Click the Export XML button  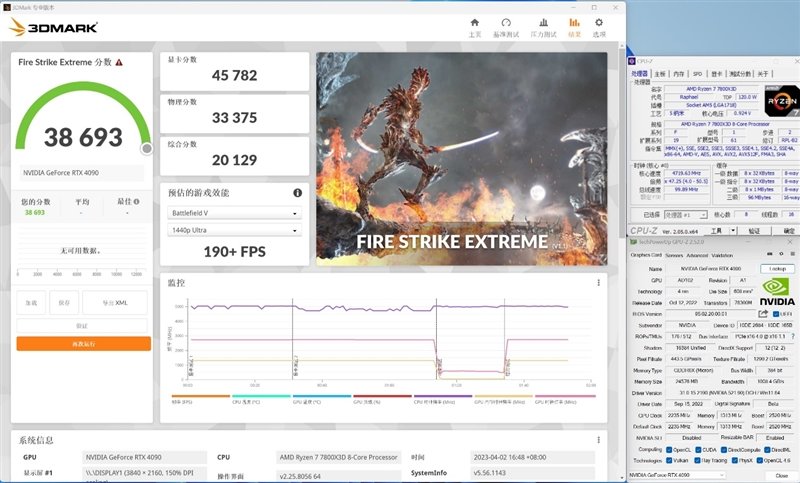click(115, 302)
